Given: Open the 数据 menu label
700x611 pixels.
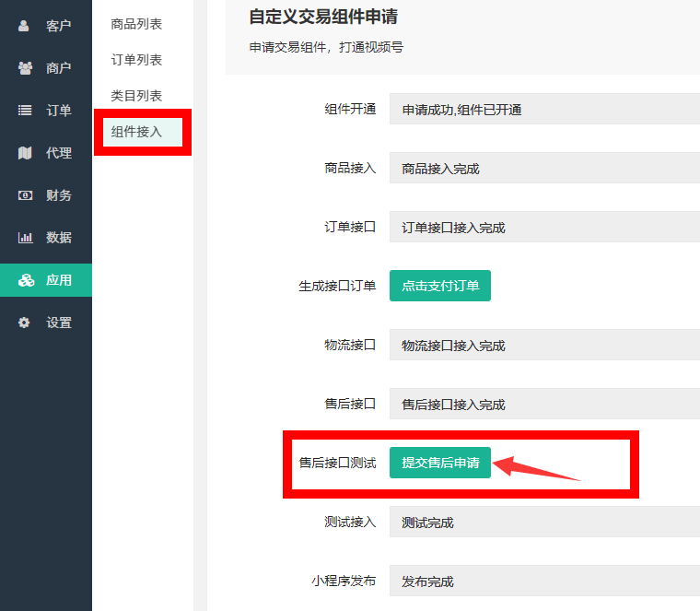Looking at the screenshot, I should coord(58,238).
